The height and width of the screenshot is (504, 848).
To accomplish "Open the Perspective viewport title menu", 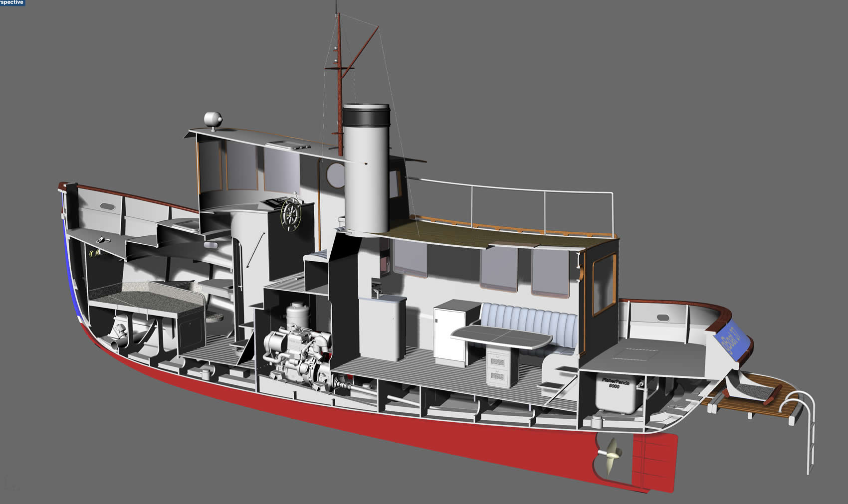I will pyautogui.click(x=12, y=2).
